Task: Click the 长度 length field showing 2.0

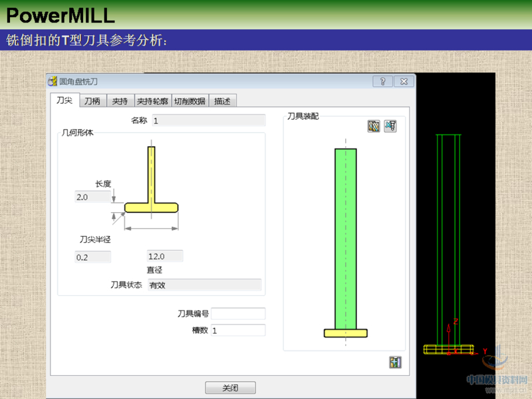Action: (x=92, y=197)
